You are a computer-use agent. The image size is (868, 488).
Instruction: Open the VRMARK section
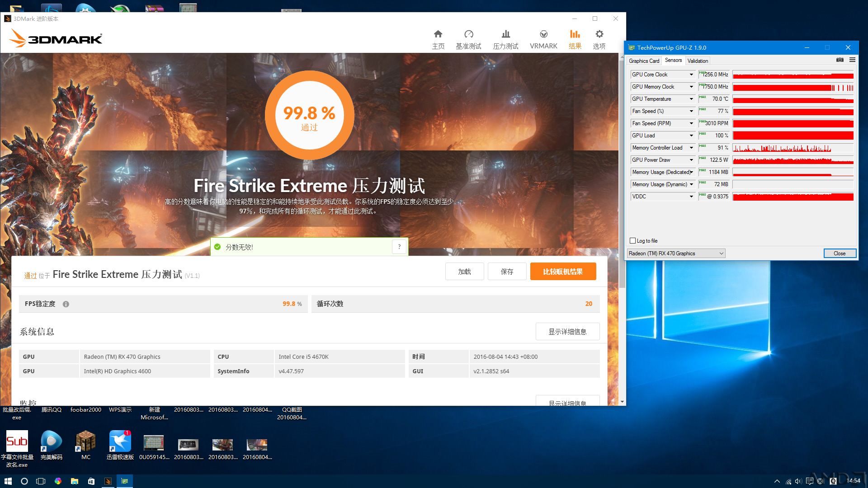pyautogui.click(x=543, y=40)
